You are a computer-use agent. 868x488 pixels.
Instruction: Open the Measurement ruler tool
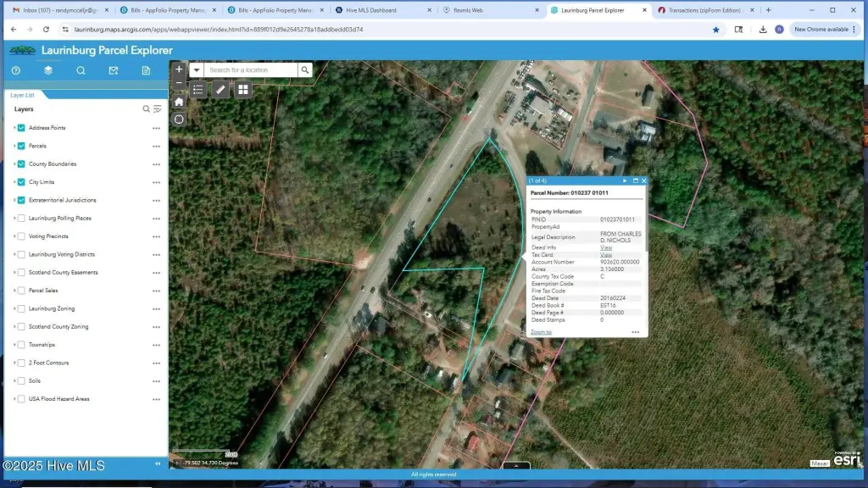pos(220,89)
